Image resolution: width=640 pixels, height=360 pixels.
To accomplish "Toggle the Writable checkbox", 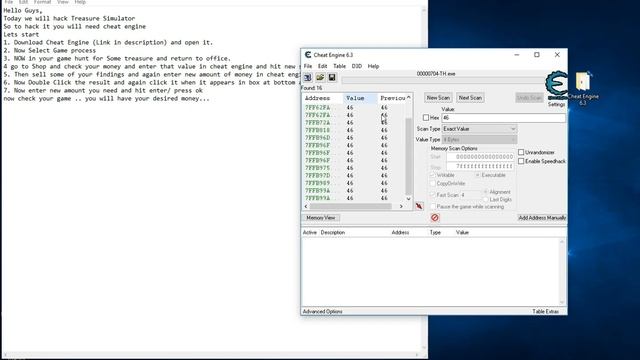I will [433, 175].
